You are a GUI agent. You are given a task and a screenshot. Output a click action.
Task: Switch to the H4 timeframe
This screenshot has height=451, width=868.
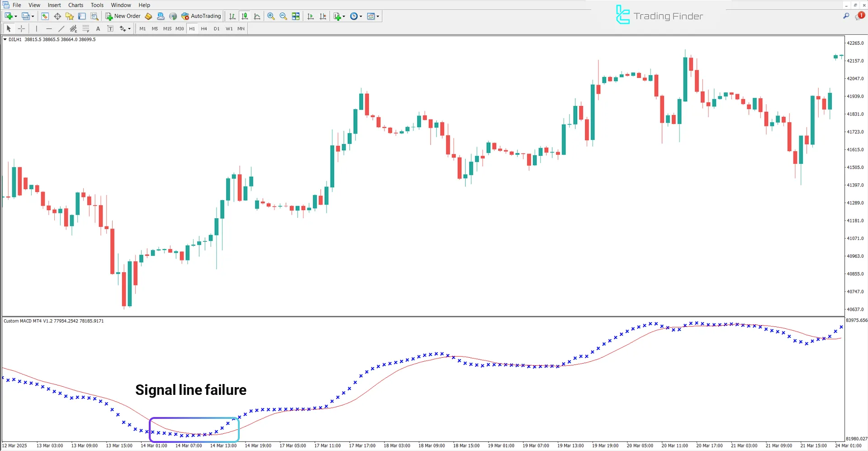204,28
